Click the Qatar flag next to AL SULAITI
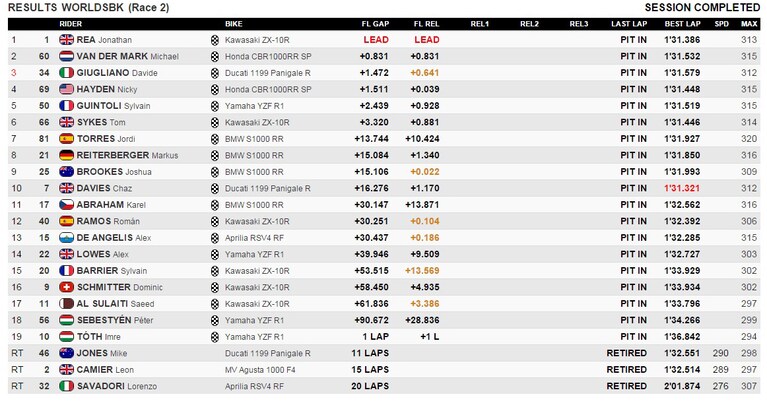Viewport: 767px width, 413px height. click(66, 303)
